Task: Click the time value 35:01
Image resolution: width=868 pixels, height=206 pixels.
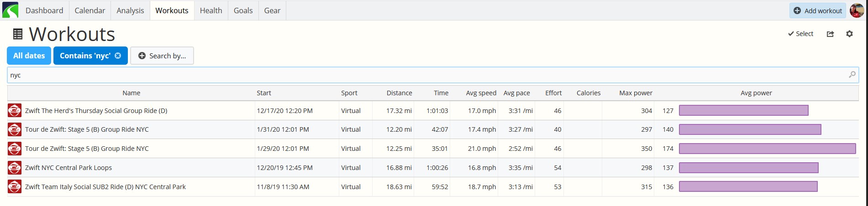Action: [440, 149]
